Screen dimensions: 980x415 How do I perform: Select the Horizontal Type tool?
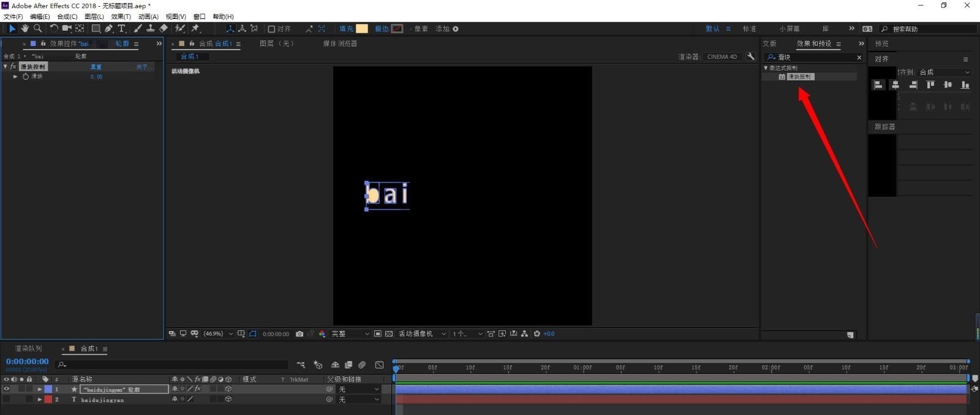coord(121,28)
